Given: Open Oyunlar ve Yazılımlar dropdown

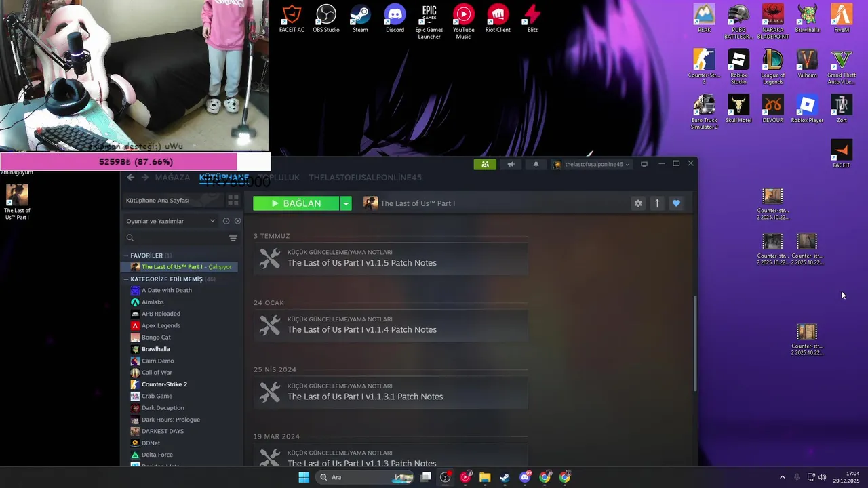Looking at the screenshot, I should [170, 221].
